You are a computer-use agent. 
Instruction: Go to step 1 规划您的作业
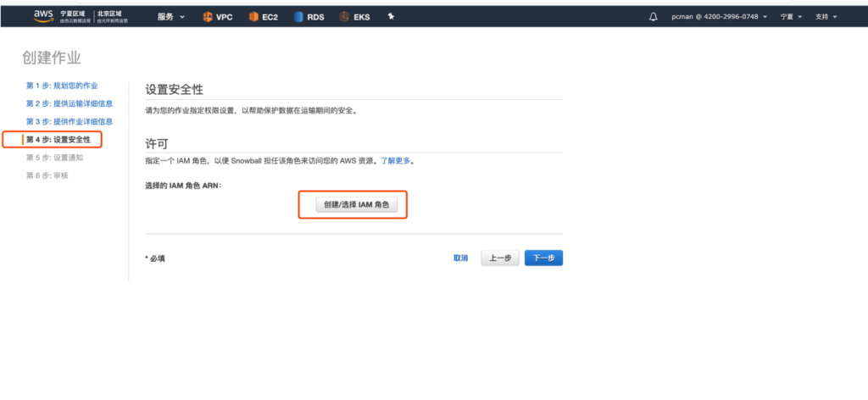tap(62, 86)
